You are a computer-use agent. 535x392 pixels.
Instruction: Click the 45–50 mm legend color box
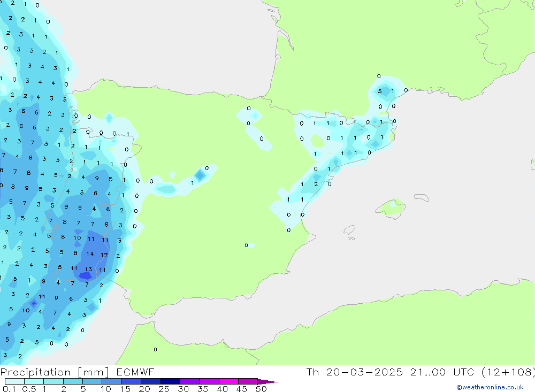[248, 381]
